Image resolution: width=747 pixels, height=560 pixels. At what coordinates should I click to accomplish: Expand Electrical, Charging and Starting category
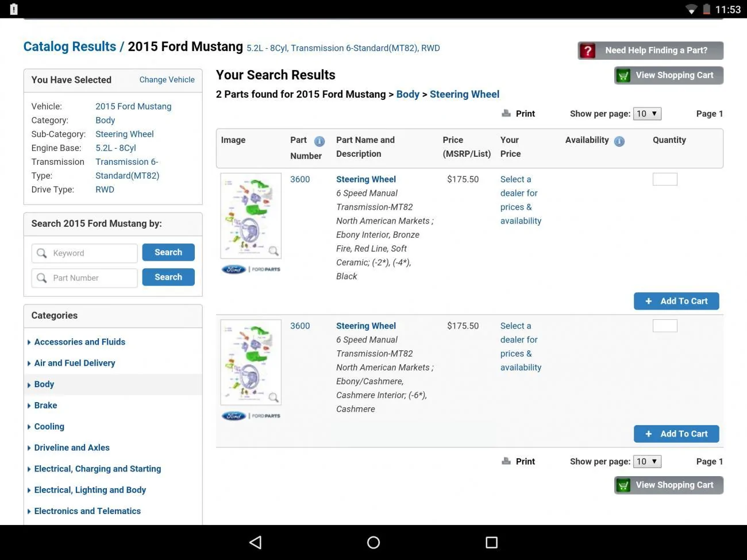click(x=97, y=469)
